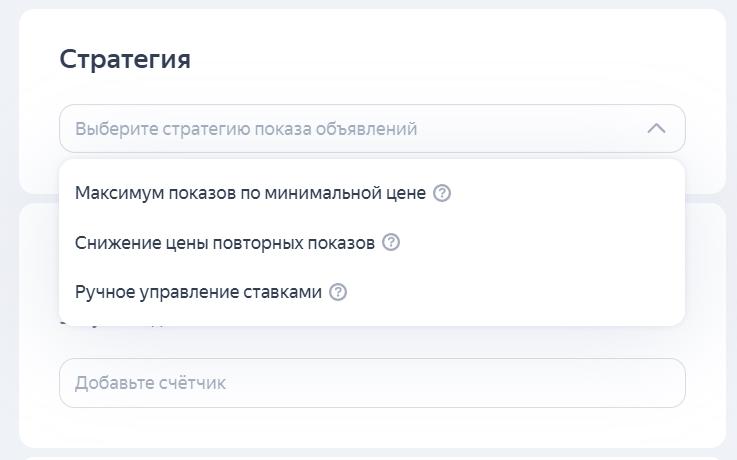Focus the "Добавьте счётчик" input field

[372, 383]
